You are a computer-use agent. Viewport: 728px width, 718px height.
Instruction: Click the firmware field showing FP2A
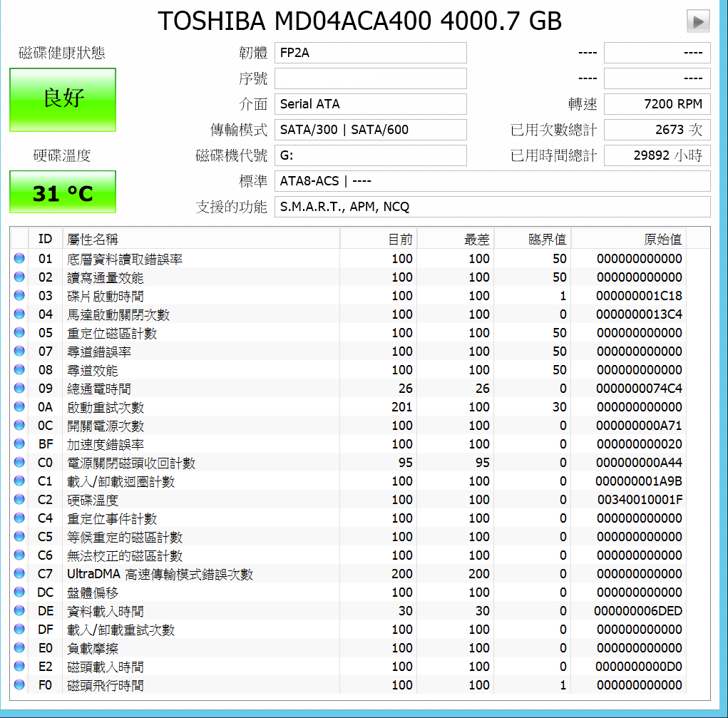(x=371, y=53)
